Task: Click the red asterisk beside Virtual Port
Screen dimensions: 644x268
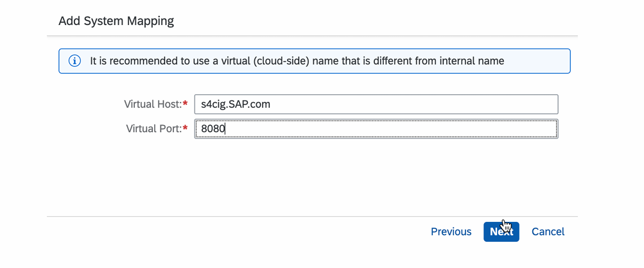Action: 186,129
